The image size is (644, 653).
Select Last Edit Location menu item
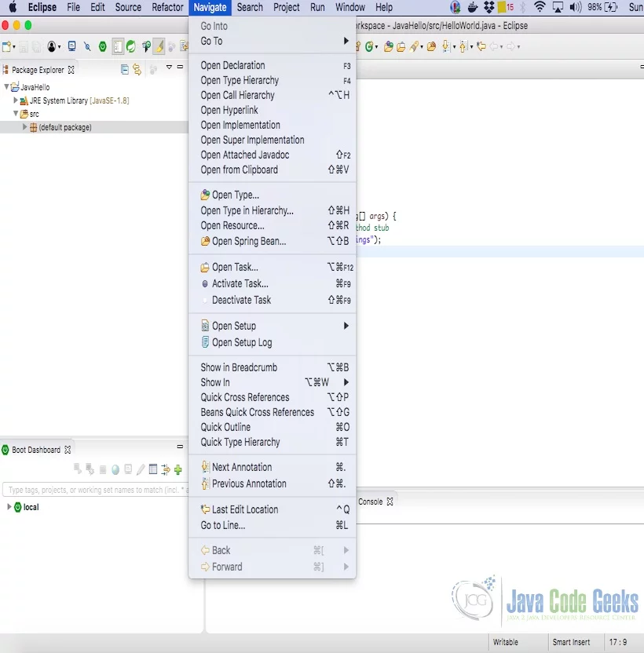click(273, 509)
